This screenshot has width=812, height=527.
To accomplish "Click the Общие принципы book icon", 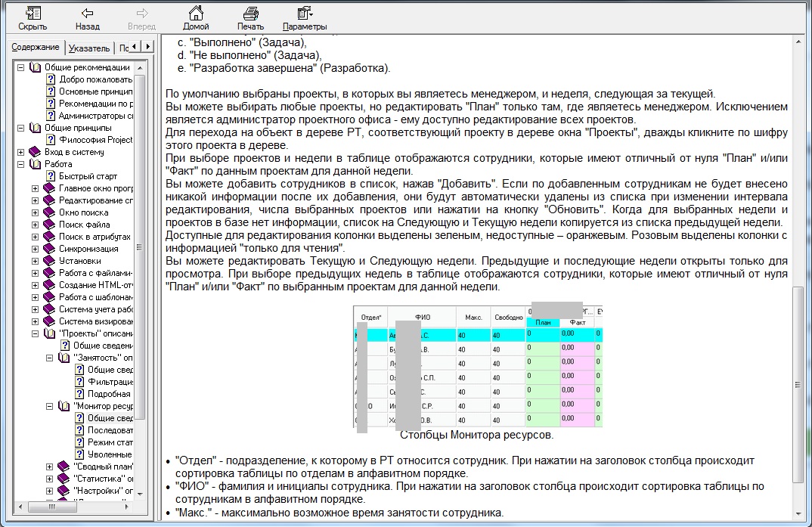I will 36,128.
